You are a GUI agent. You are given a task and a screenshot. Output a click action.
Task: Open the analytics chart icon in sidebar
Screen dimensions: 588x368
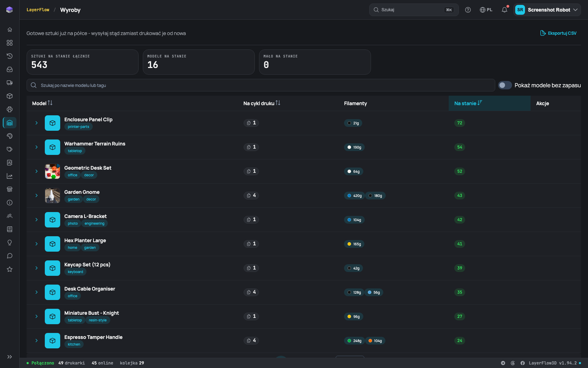point(9,176)
